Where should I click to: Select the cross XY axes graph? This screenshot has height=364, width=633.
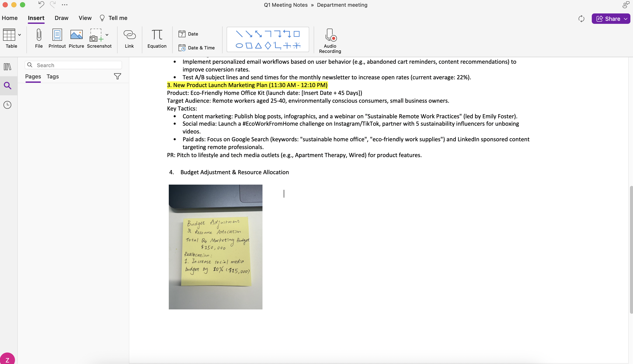[287, 45]
